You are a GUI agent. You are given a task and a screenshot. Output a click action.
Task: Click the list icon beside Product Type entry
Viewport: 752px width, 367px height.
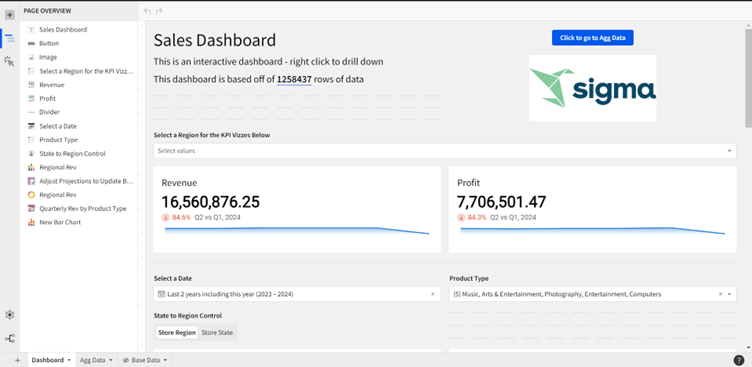click(31, 140)
